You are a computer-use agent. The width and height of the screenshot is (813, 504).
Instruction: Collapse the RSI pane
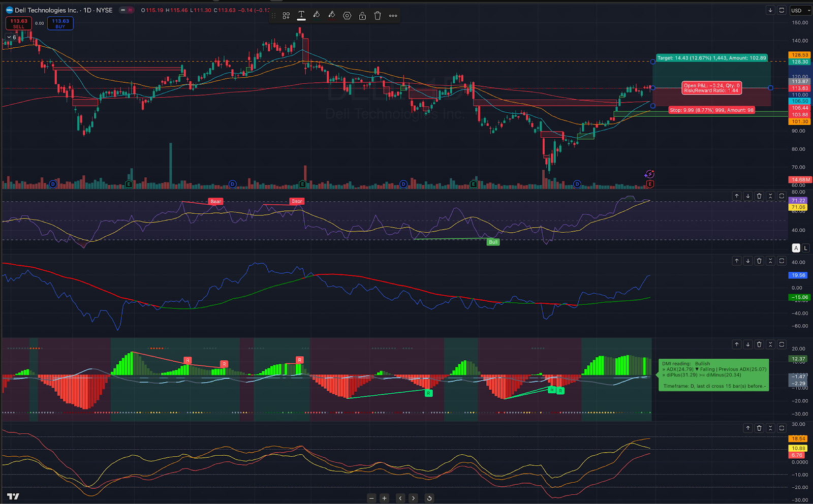[x=770, y=196]
